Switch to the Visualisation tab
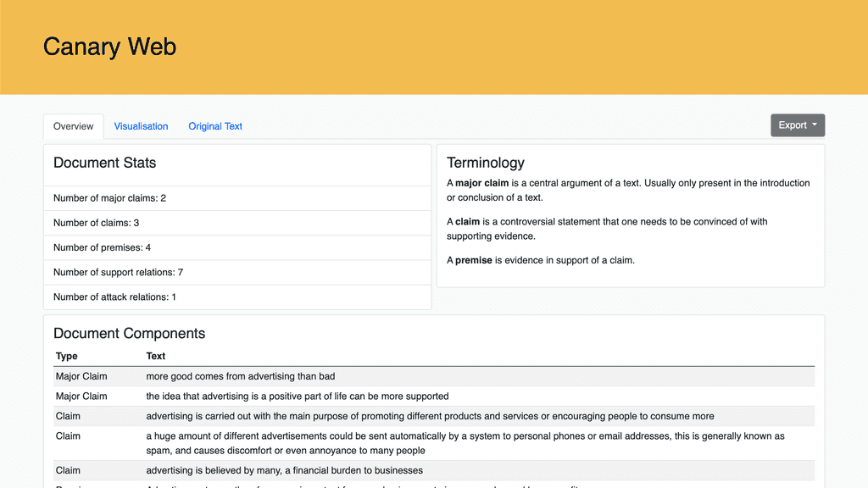Image resolution: width=868 pixels, height=488 pixels. [x=141, y=126]
